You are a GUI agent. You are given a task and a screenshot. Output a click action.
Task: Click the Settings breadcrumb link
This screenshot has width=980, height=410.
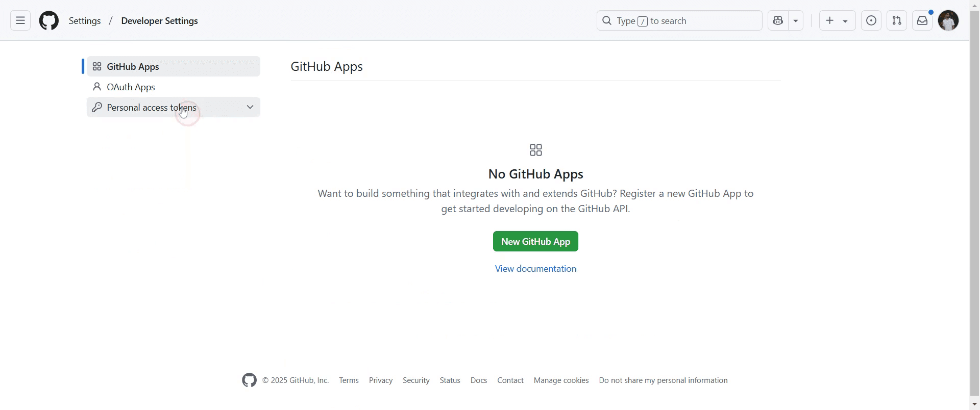(85, 21)
